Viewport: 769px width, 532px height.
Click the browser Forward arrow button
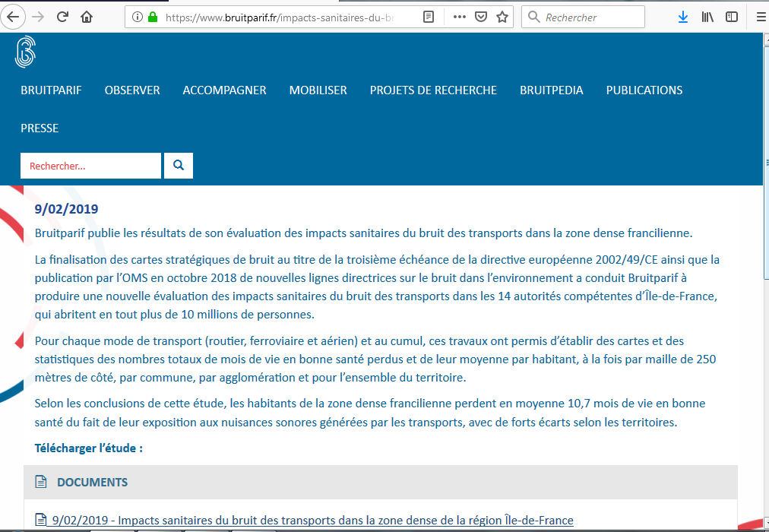(x=38, y=17)
